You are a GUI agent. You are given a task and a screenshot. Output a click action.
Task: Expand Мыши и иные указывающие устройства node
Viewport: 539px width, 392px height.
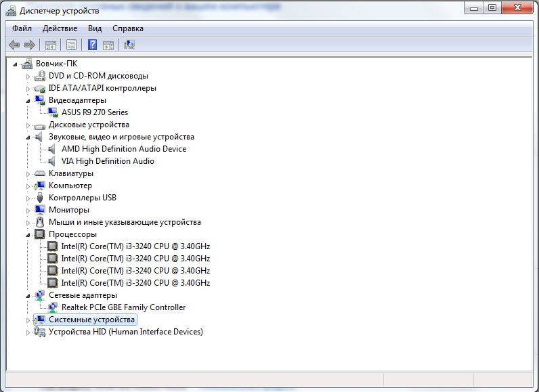point(28,223)
